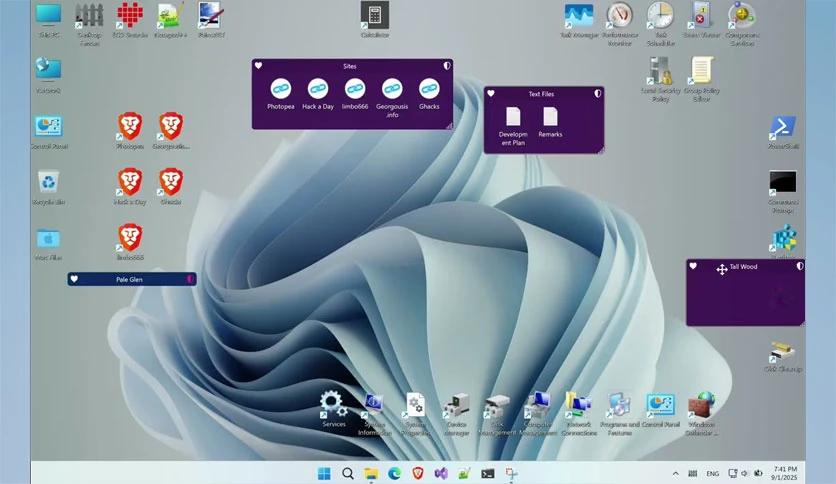This screenshot has width=836, height=484.
Task: Select the Mac Files folder icon
Action: pyautogui.click(x=49, y=244)
